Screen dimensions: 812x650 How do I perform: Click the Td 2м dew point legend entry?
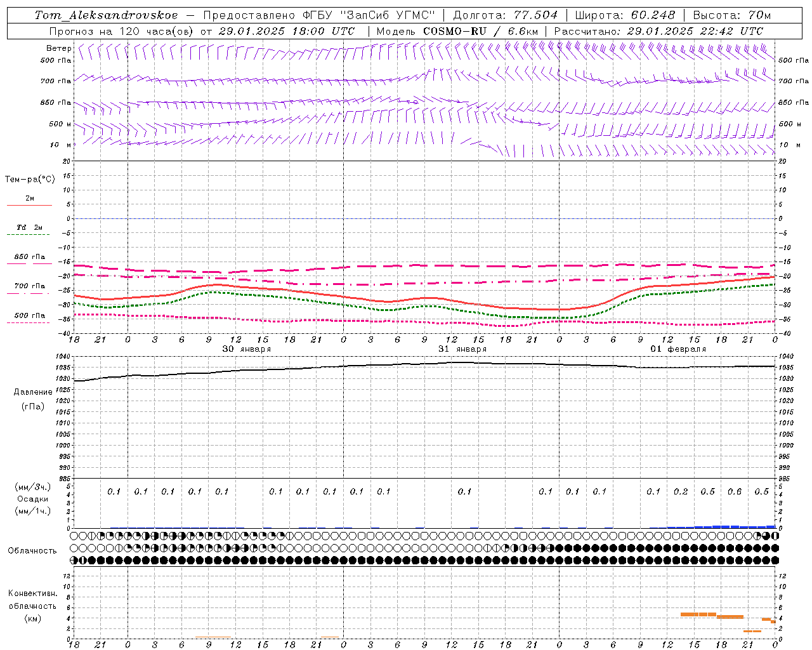[x=30, y=227]
